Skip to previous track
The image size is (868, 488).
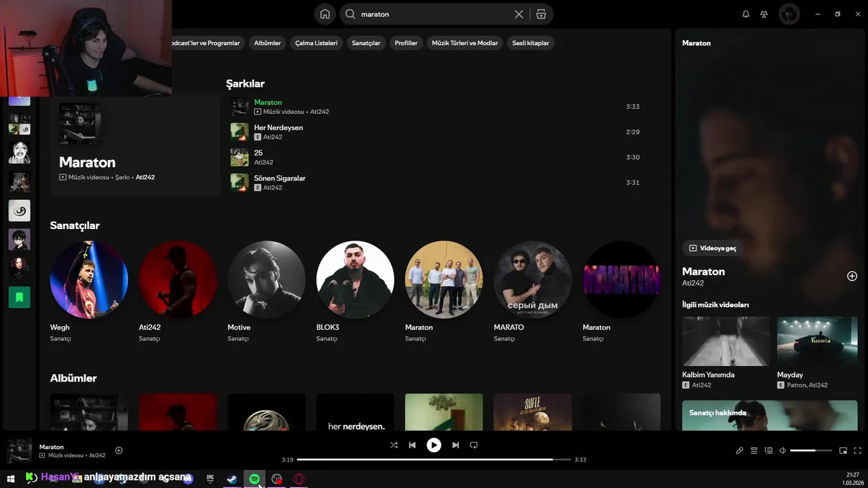tap(412, 445)
